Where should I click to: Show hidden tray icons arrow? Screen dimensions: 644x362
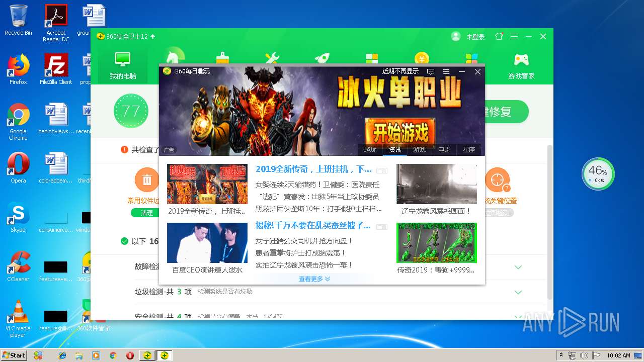tap(561, 355)
